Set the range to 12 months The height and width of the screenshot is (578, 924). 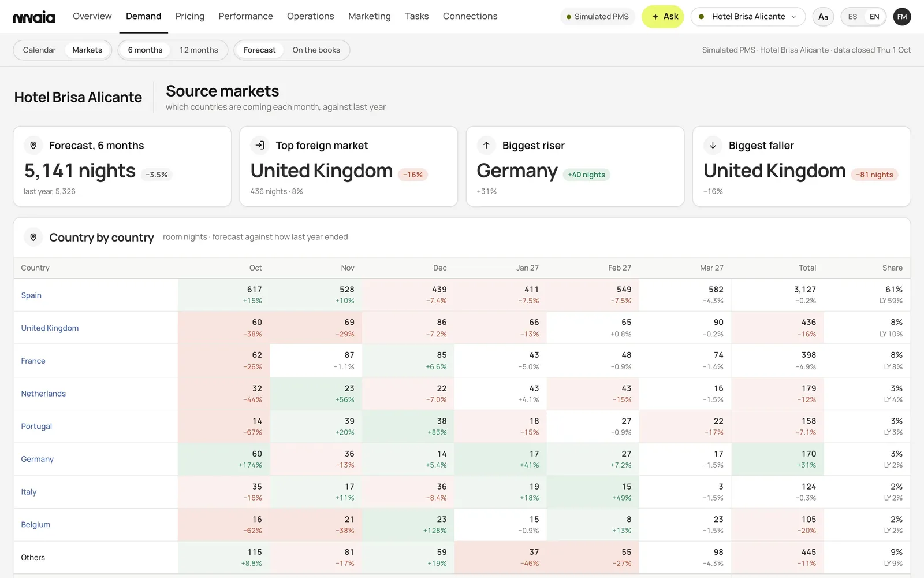[x=199, y=50]
